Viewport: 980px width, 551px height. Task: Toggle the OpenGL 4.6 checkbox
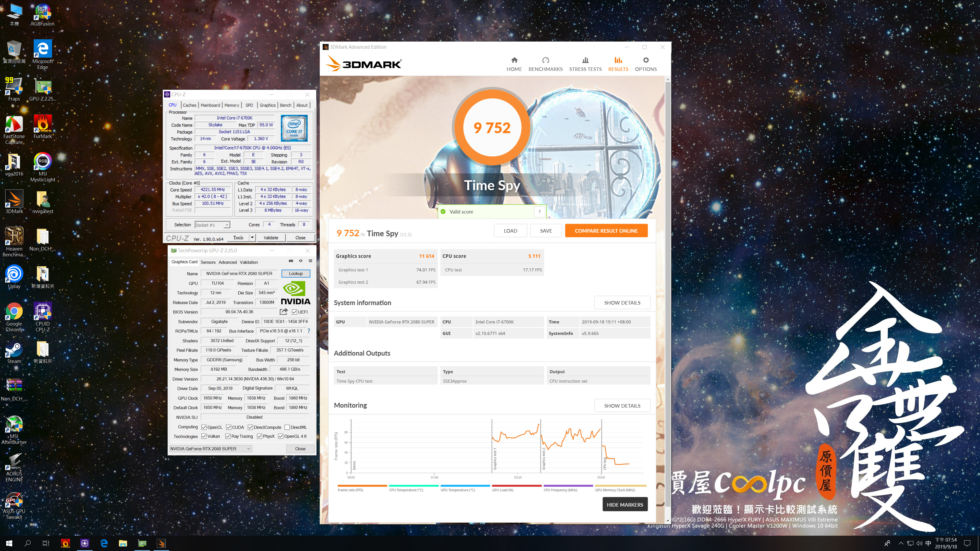[281, 436]
